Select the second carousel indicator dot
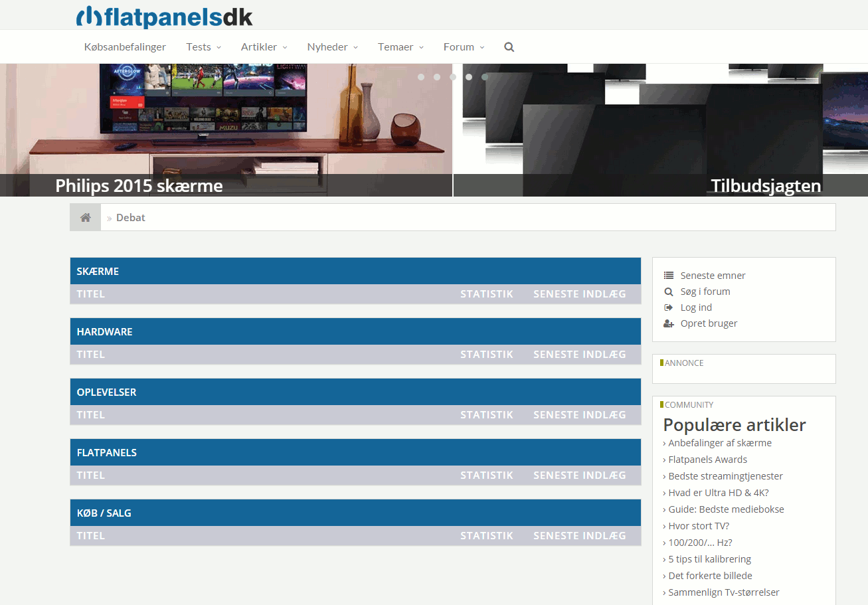Image resolution: width=868 pixels, height=605 pixels. click(437, 77)
